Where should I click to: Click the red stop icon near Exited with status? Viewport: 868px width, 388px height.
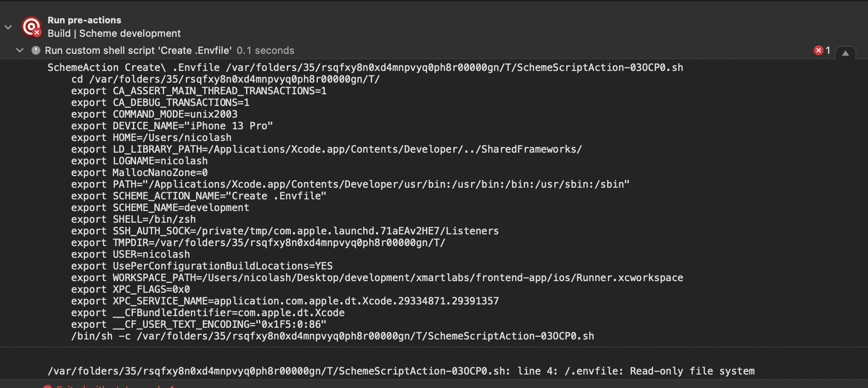pos(48,386)
